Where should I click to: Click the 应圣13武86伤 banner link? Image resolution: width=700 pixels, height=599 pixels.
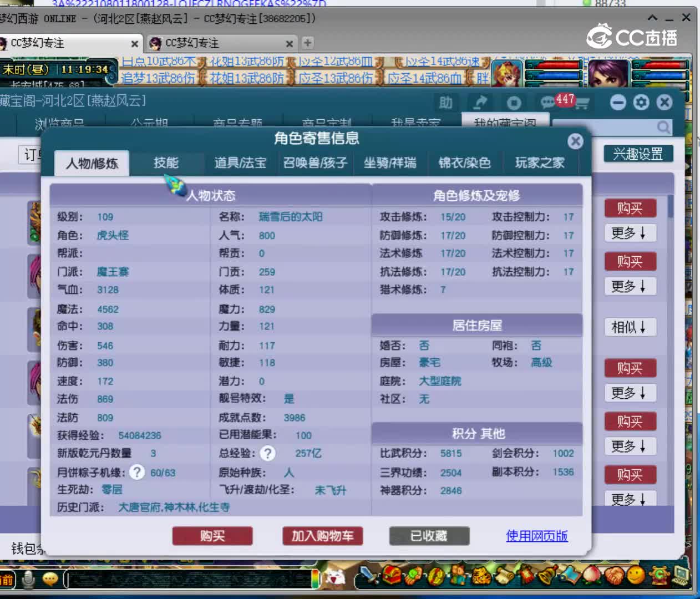pyautogui.click(x=336, y=78)
